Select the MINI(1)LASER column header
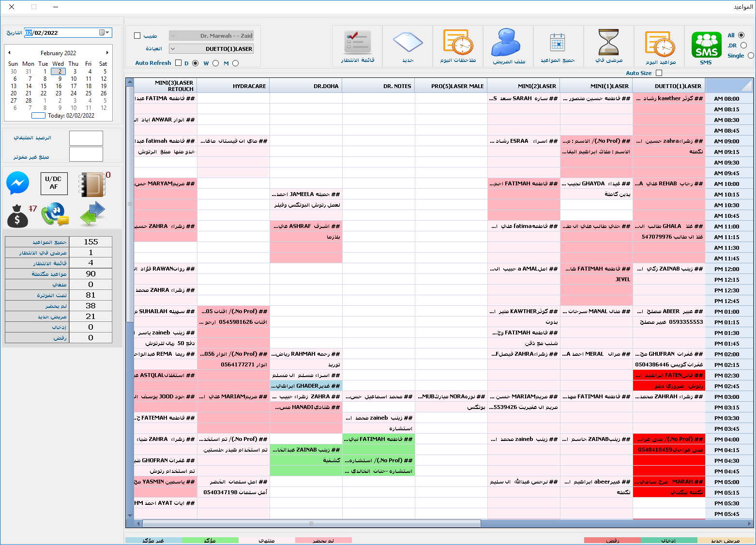Image resolution: width=756 pixels, height=545 pixels. point(596,86)
